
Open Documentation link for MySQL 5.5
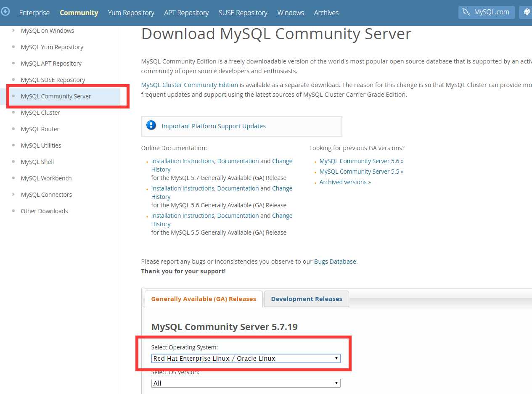click(238, 216)
